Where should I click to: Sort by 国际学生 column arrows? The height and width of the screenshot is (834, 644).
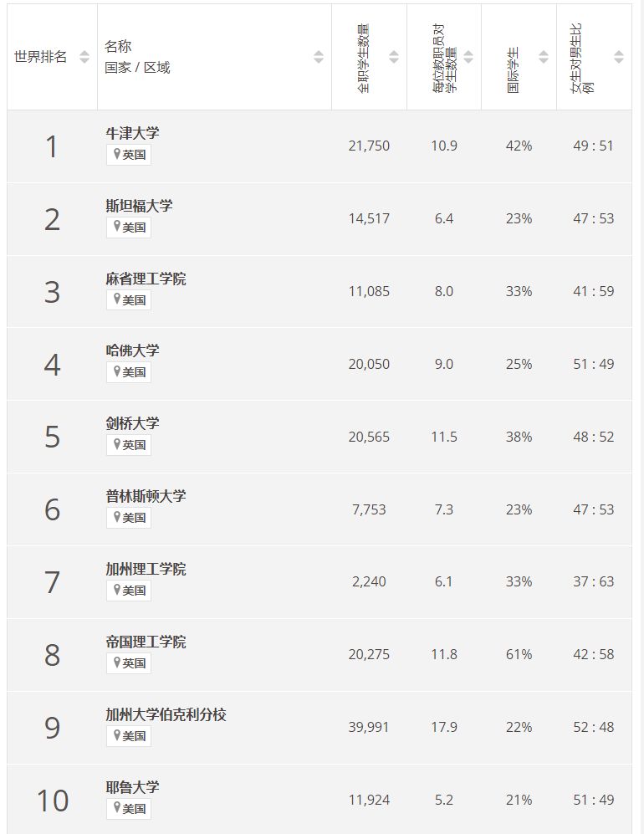544,57
